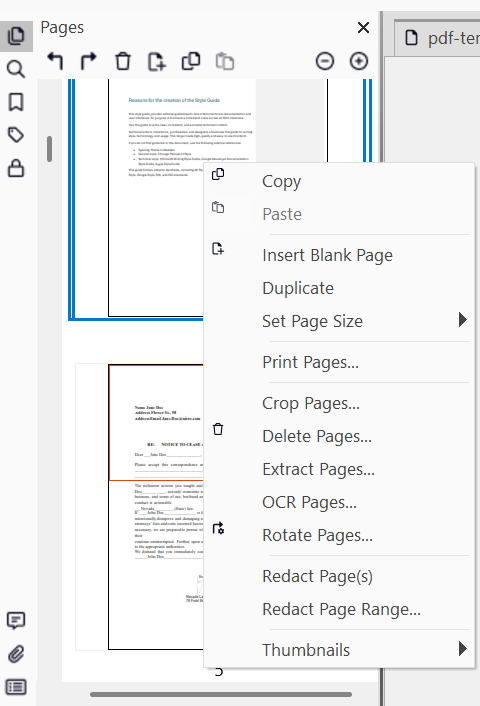This screenshot has width=480, height=706.
Task: Open the Pages panel icon in sidebar
Action: coord(16,36)
